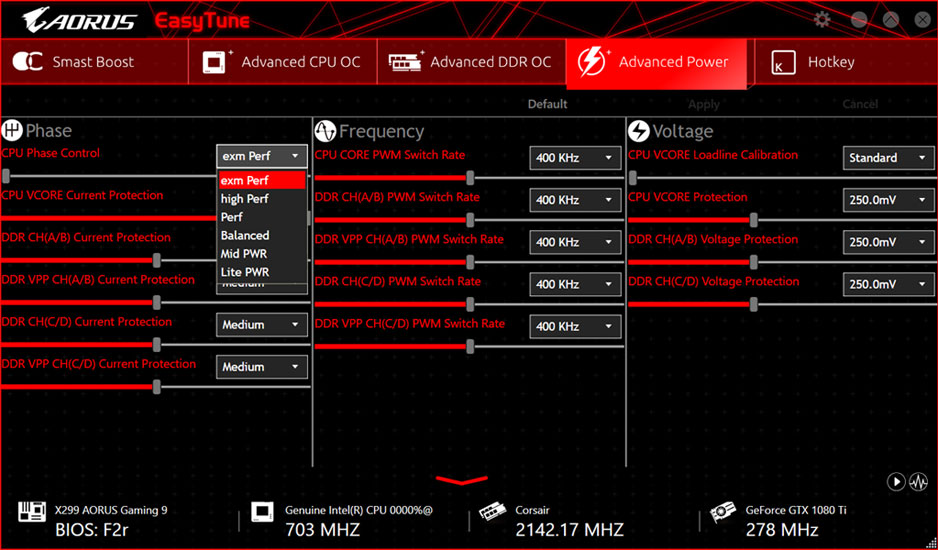Viewport: 938px width, 550px height.
Task: Click the CPU icon beside 703 MHZ
Action: 262,515
